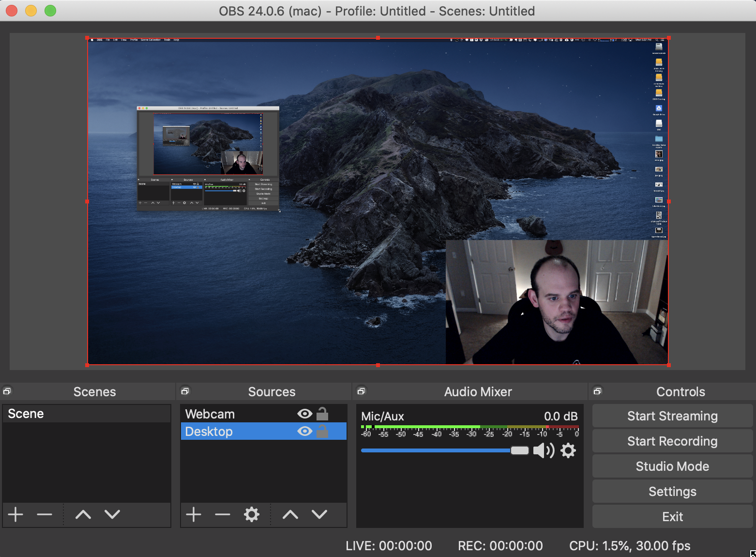This screenshot has height=557, width=756.
Task: Add a new scene with plus icon
Action: tap(15, 514)
